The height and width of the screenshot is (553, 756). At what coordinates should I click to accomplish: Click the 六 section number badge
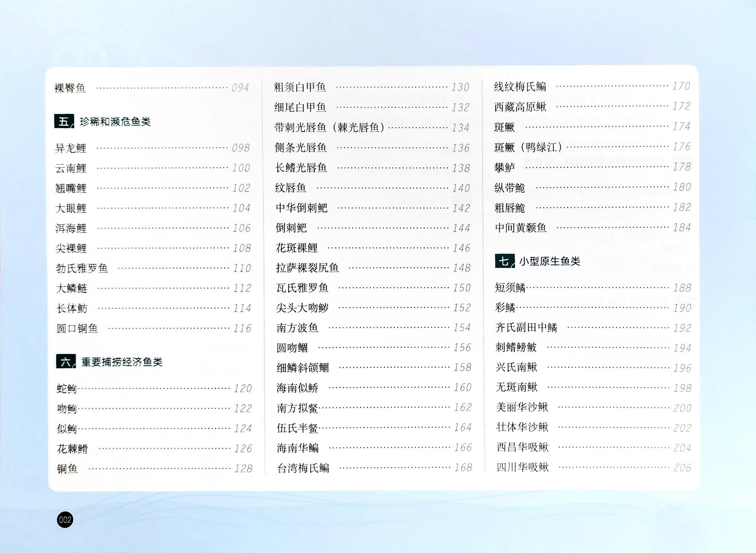tap(66, 362)
